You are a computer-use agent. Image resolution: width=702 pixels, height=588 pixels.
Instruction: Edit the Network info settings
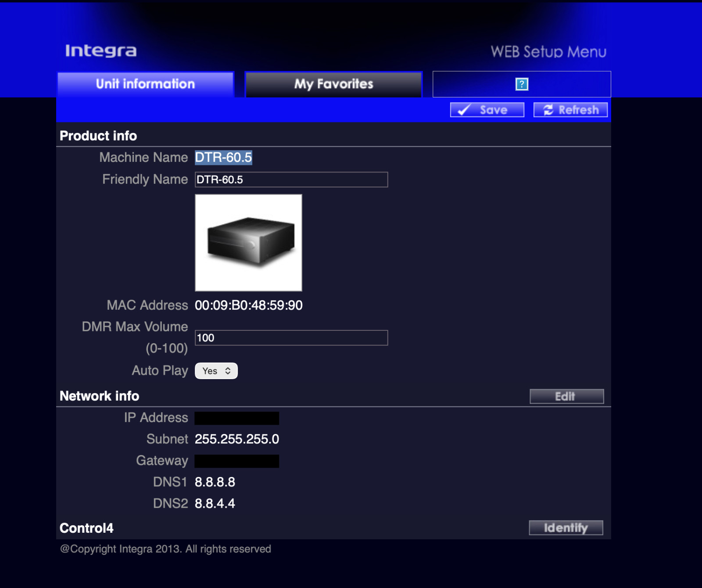pos(566,396)
